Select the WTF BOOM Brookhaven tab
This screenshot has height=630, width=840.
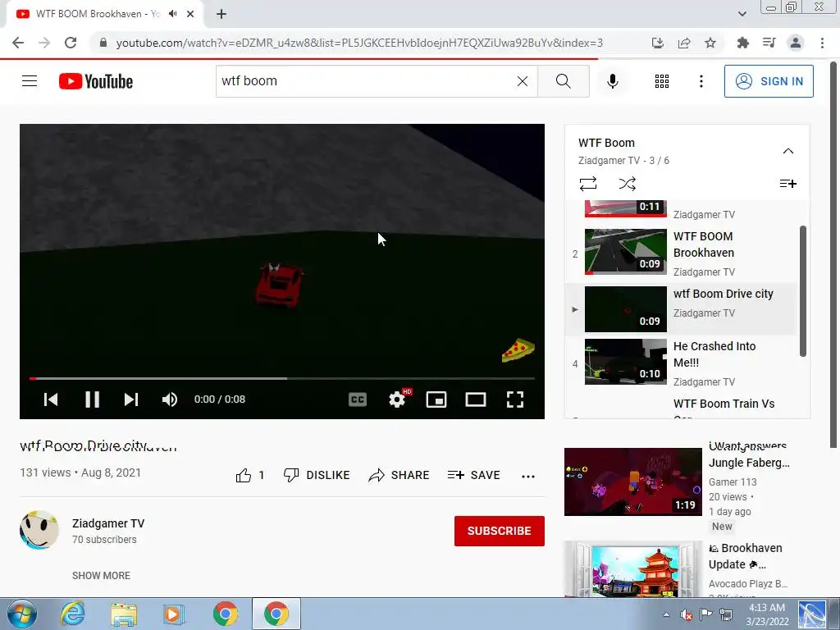[105, 15]
